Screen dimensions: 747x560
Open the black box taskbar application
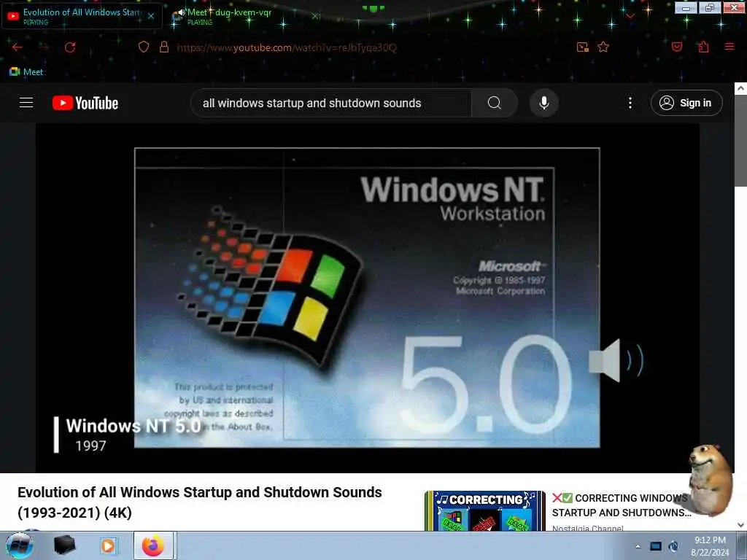click(65, 545)
